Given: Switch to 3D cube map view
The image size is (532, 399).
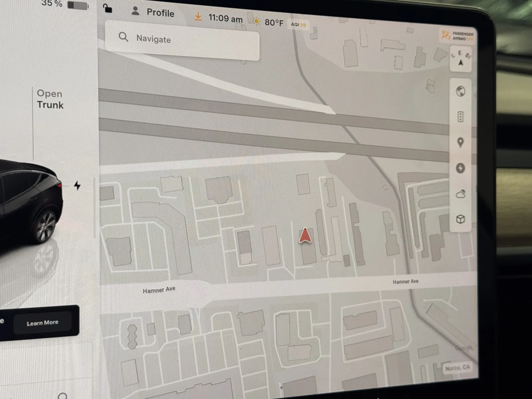Looking at the screenshot, I should tap(461, 219).
